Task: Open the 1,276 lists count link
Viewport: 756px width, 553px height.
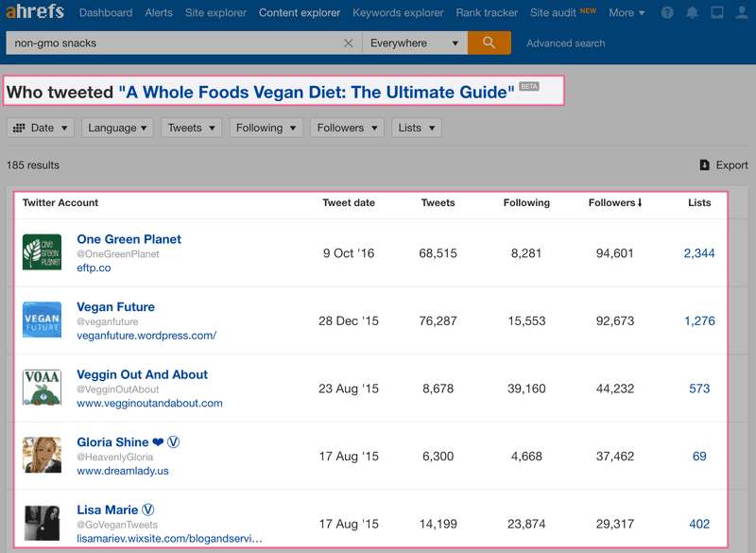Action: [x=699, y=320]
